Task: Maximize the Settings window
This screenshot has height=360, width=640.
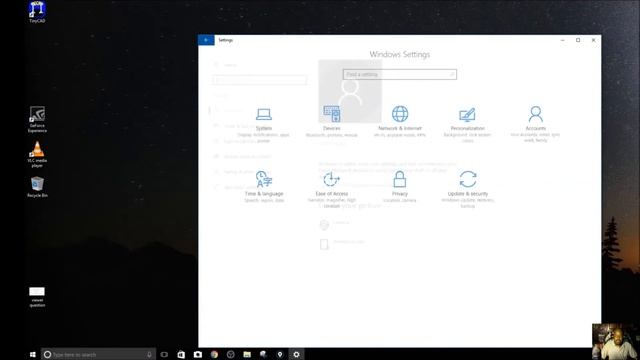Action: [x=578, y=40]
